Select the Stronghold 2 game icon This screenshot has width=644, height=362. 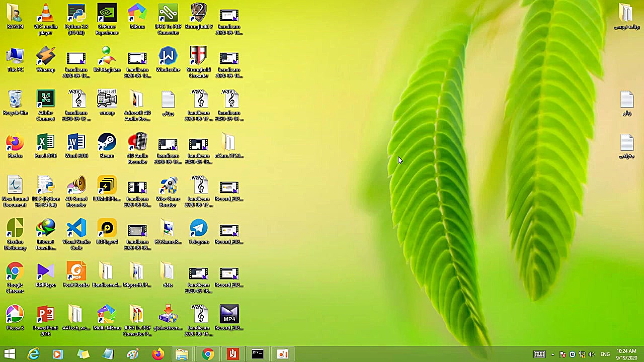(x=199, y=17)
